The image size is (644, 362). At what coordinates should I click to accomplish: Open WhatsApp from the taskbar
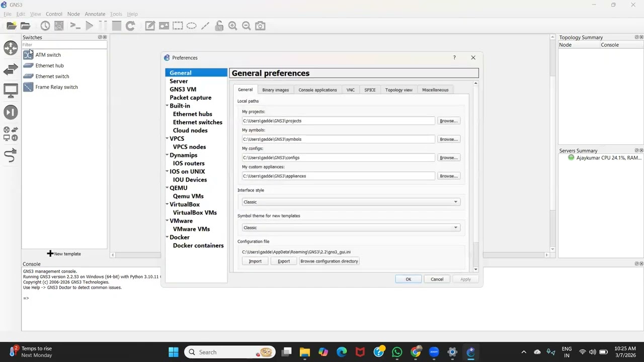[x=397, y=352]
